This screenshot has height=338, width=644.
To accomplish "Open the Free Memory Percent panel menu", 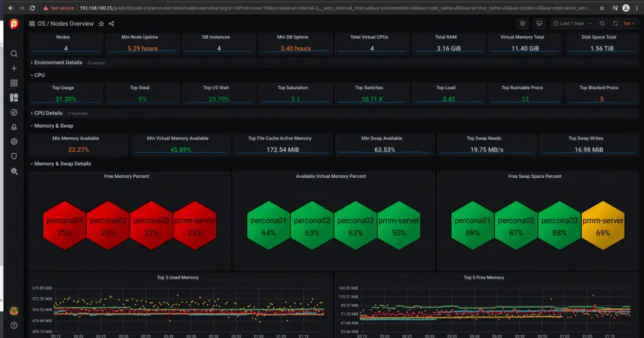I will click(126, 177).
